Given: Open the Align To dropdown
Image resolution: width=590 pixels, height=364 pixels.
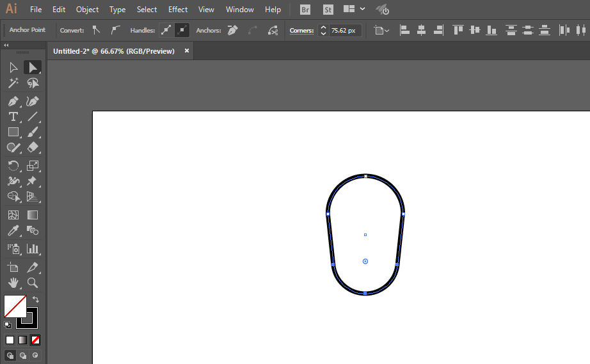Looking at the screenshot, I should 381,31.
